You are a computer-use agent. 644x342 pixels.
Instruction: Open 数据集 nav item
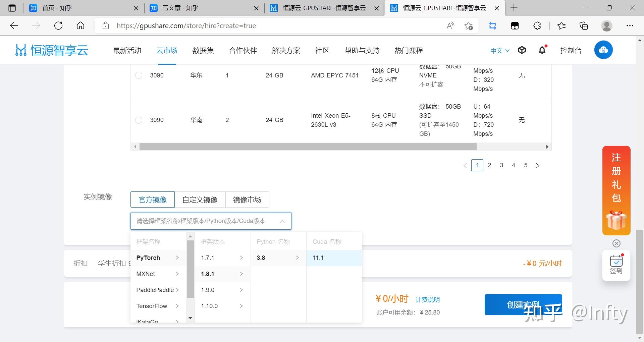(203, 51)
